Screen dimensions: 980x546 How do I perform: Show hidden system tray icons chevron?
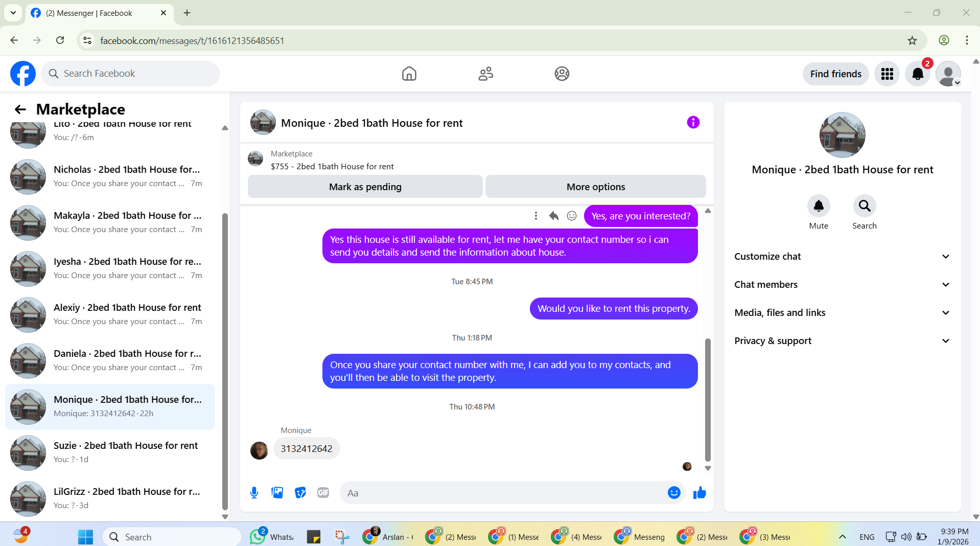[x=843, y=537]
